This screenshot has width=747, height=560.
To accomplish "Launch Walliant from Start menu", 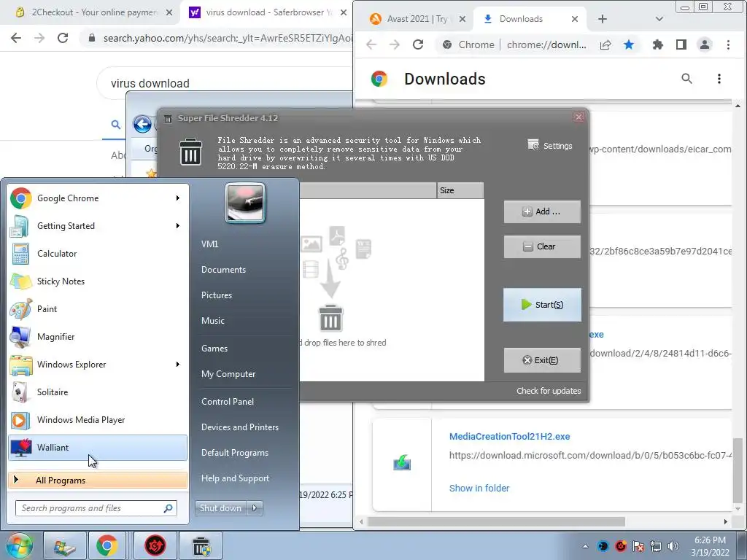I will pyautogui.click(x=98, y=448).
